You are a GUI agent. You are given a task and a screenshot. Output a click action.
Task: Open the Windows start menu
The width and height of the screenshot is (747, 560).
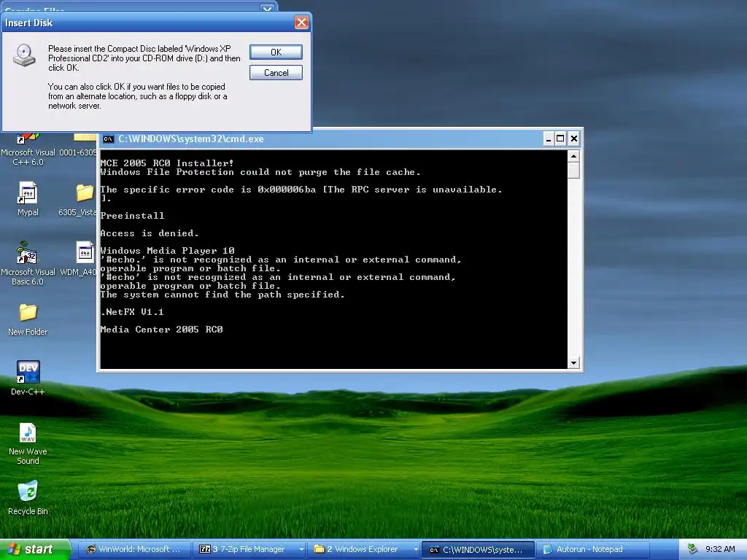pos(35,549)
